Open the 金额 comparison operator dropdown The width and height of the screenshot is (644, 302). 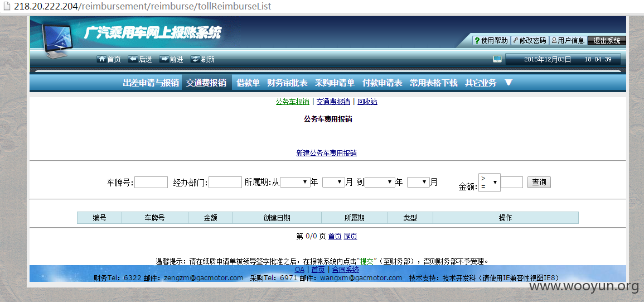tap(490, 183)
